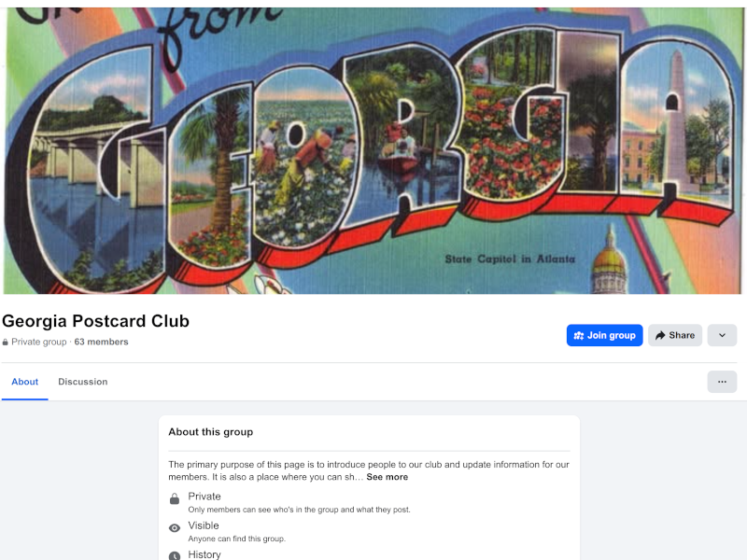
Task: Click the History clock icon
Action: pyautogui.click(x=175, y=555)
